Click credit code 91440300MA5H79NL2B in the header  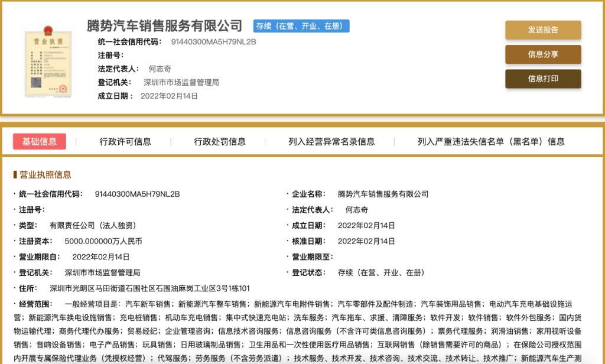click(x=213, y=42)
